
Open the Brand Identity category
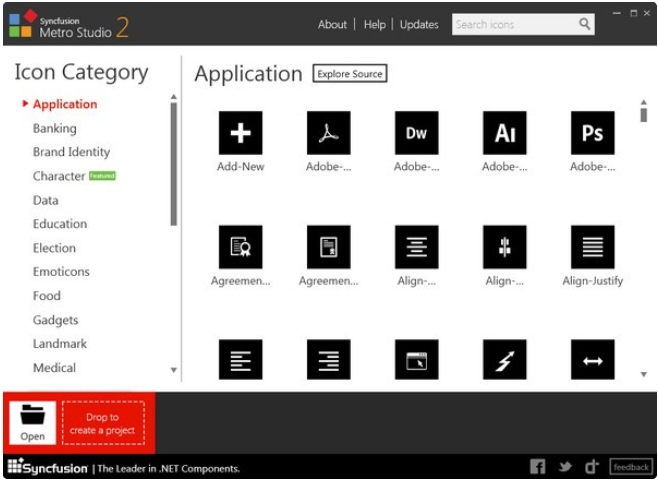[x=72, y=152]
